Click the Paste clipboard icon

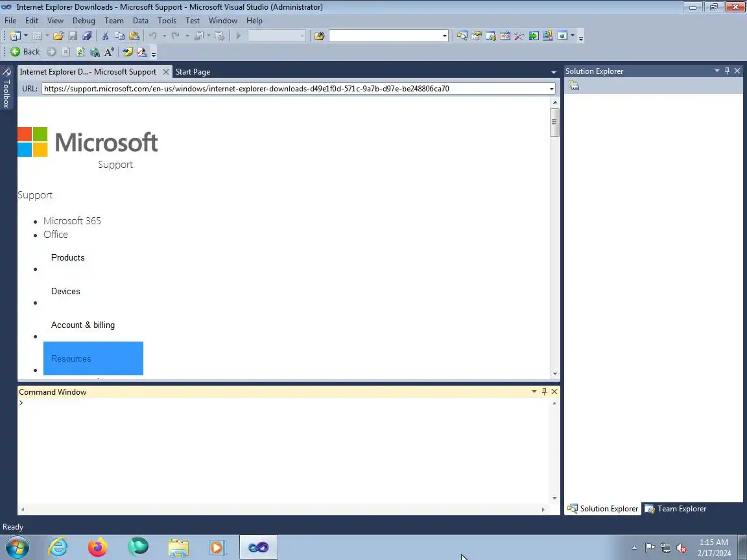pos(134,36)
